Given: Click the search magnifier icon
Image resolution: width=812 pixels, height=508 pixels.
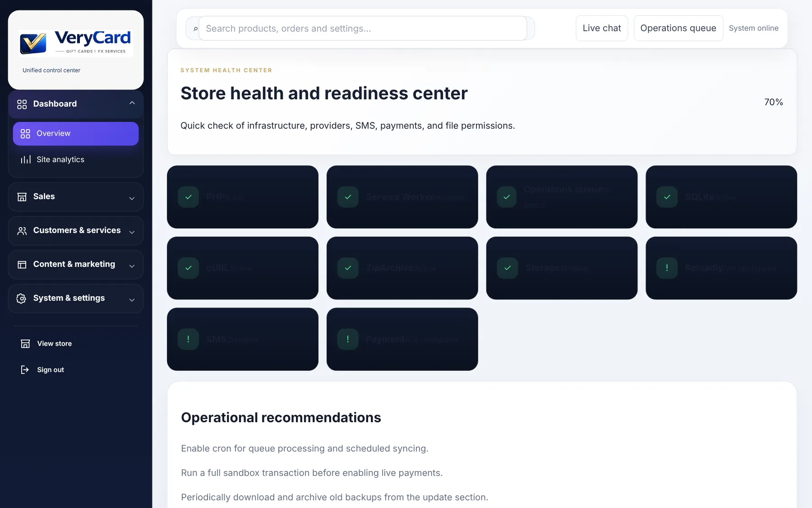Looking at the screenshot, I should pyautogui.click(x=195, y=29).
